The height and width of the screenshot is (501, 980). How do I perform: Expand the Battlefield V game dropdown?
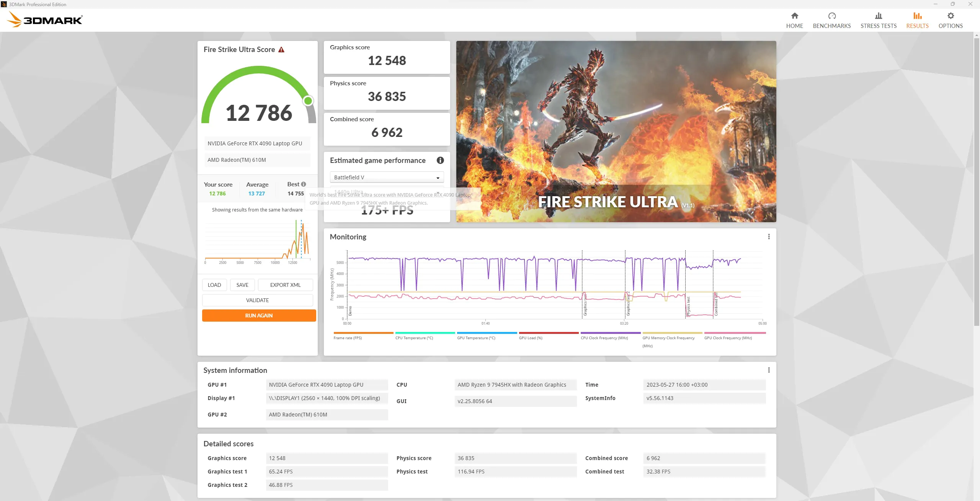[x=387, y=177]
